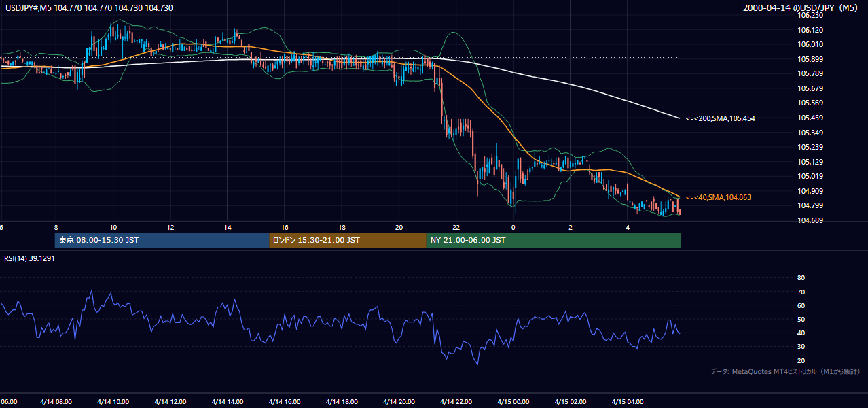The height and width of the screenshot is (408, 868).
Task: Click hour label 0 below price chart
Action: tap(513, 227)
